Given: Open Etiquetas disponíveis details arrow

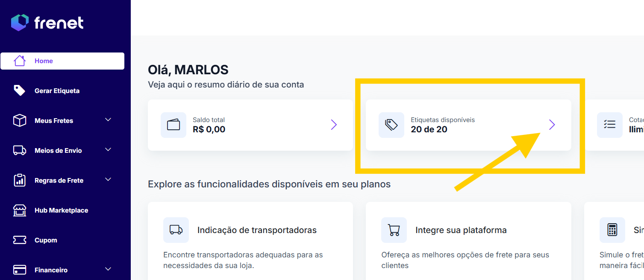Looking at the screenshot, I should (552, 125).
